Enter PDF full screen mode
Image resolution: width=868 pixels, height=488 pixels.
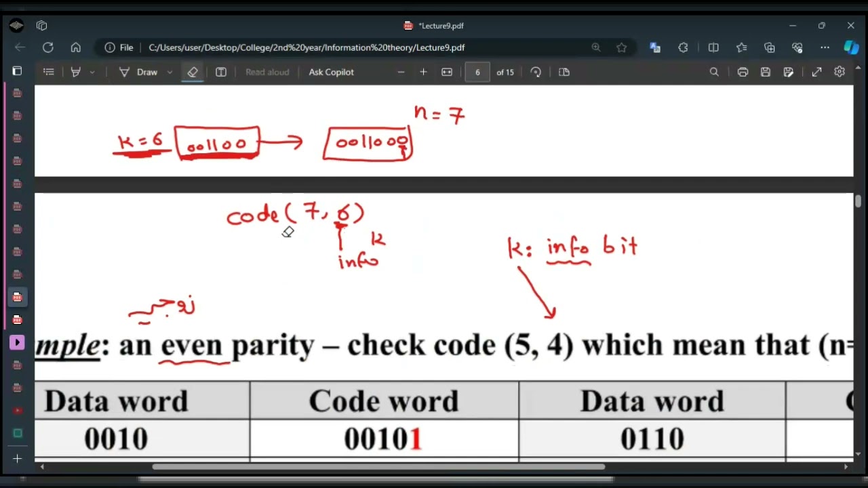[x=816, y=72]
